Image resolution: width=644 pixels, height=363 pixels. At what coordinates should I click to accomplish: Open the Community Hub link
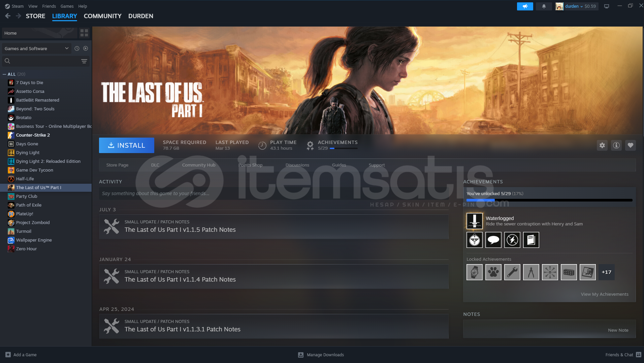(199, 165)
